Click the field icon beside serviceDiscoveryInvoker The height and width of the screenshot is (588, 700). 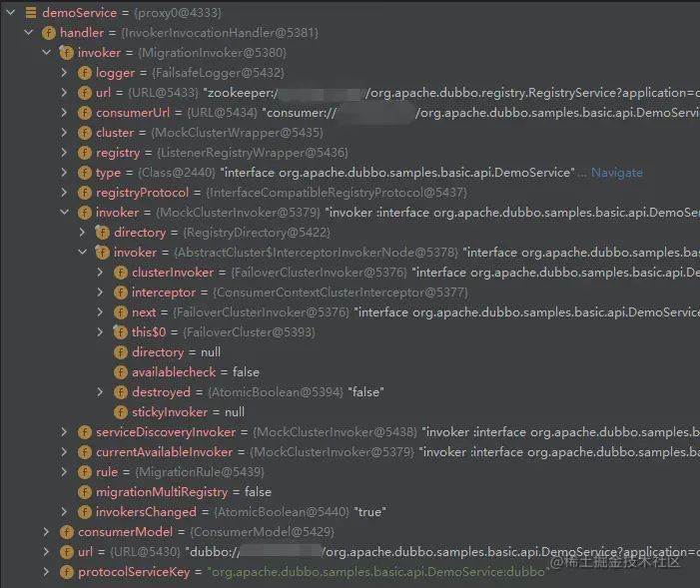tap(84, 432)
